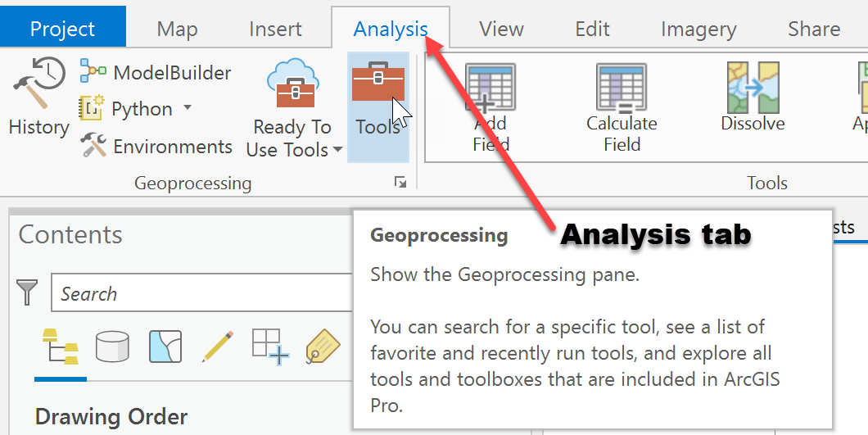Choose the Dissolve tool
Screen dimensions: 868x435
[x=753, y=97]
